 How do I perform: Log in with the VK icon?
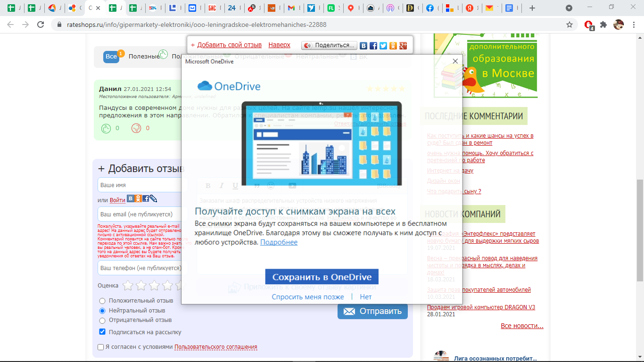coord(131,199)
